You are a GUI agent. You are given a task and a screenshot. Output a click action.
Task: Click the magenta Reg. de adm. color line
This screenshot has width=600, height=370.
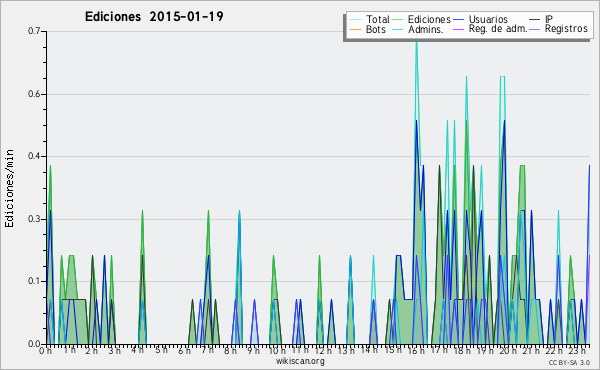click(458, 29)
